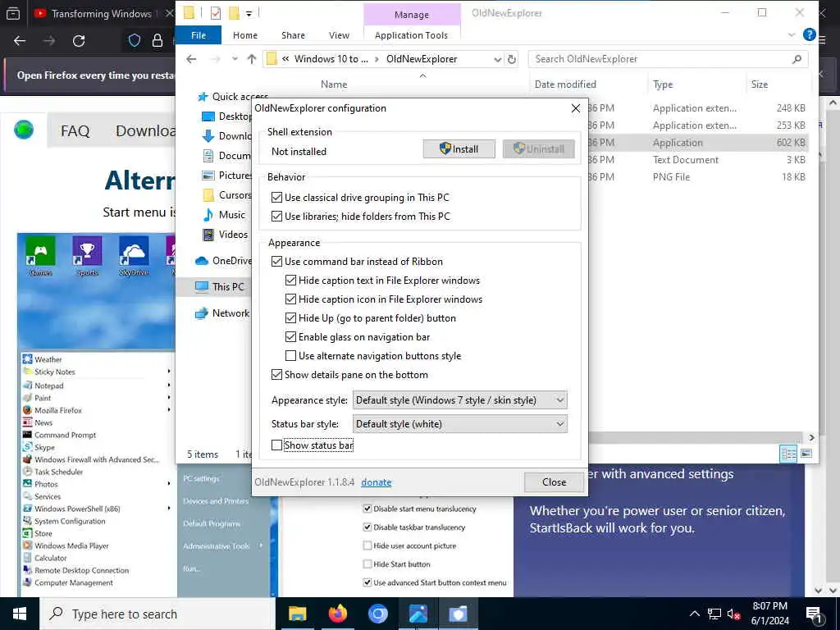
Task: Open the notification center icon
Action: click(813, 614)
